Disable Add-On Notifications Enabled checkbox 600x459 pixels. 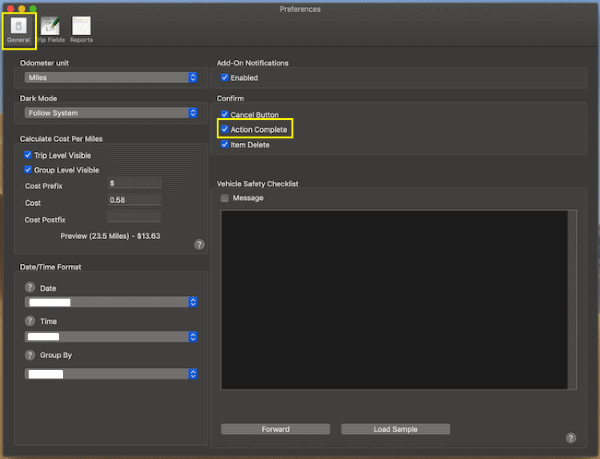pos(225,77)
